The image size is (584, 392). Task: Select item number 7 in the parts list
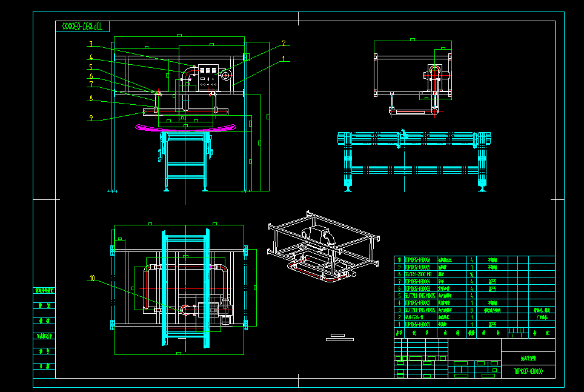399,281
